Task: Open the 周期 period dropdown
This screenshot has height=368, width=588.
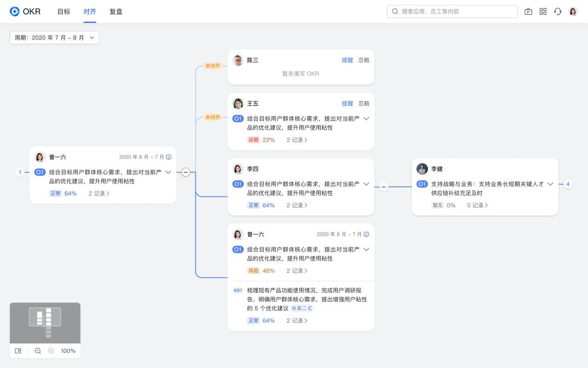Action: tap(54, 38)
